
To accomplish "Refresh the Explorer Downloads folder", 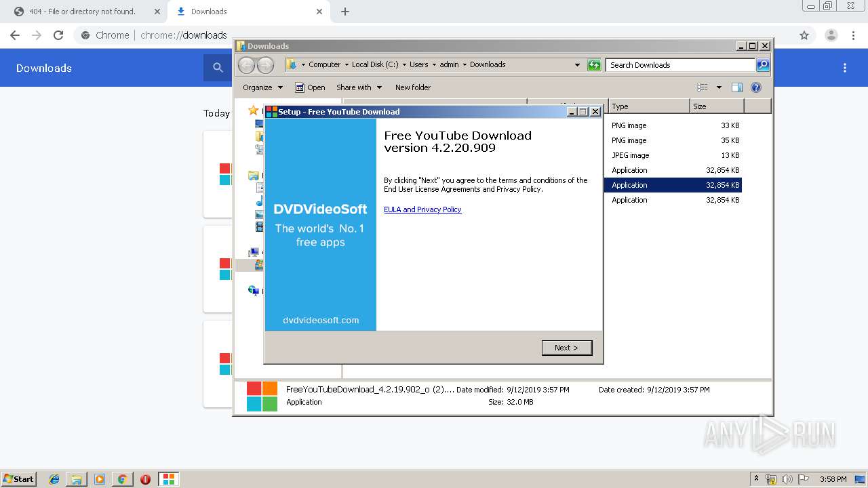I will 594,65.
